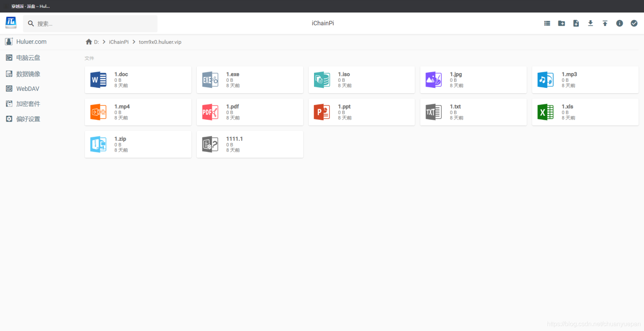The image size is (644, 331).
Task: Select the 1.mp3 audio file icon
Action: 545,80
